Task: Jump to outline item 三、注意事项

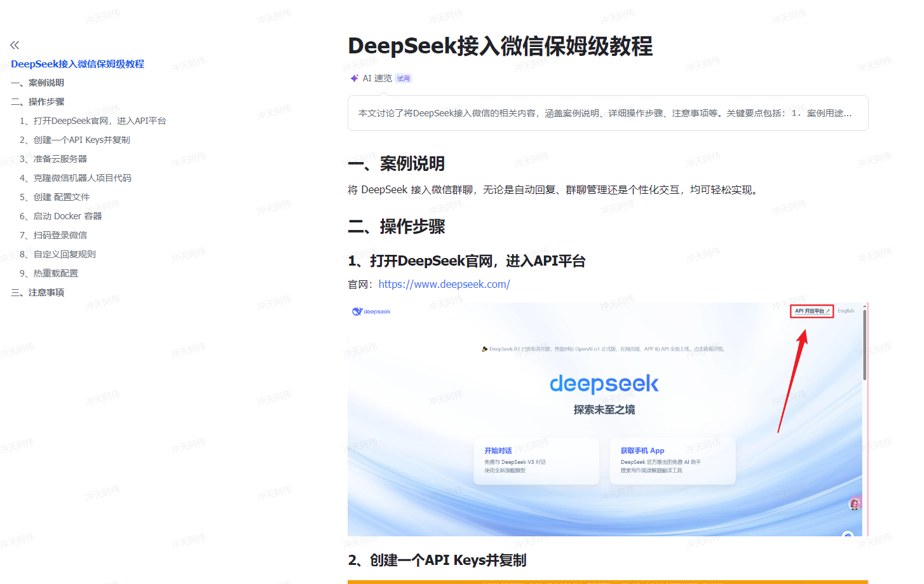Action: tap(37, 292)
